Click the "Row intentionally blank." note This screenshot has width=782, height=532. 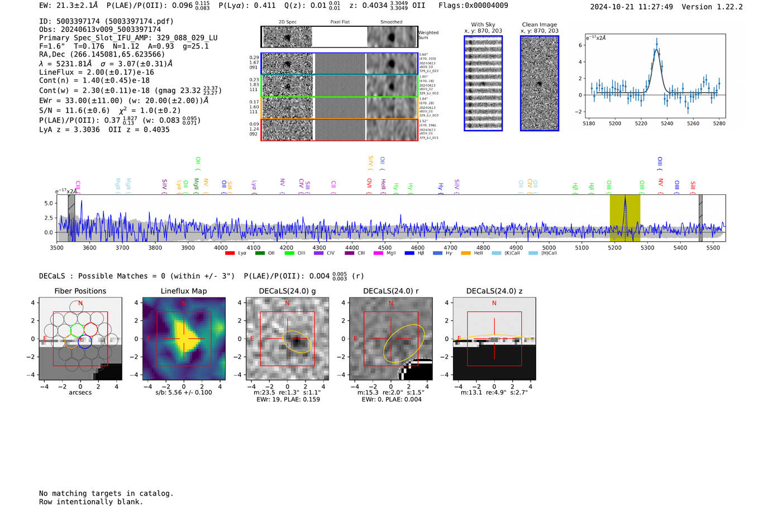pyautogui.click(x=91, y=502)
